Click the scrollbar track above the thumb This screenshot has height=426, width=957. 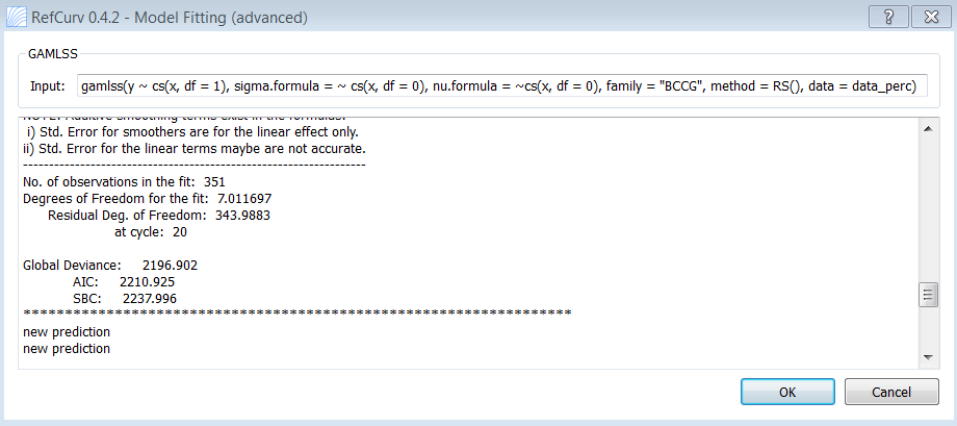[x=928, y=210]
